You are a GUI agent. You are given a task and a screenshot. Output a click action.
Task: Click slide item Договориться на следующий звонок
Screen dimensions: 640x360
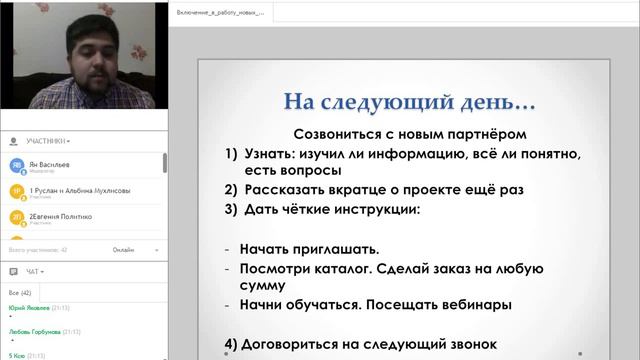(361, 344)
